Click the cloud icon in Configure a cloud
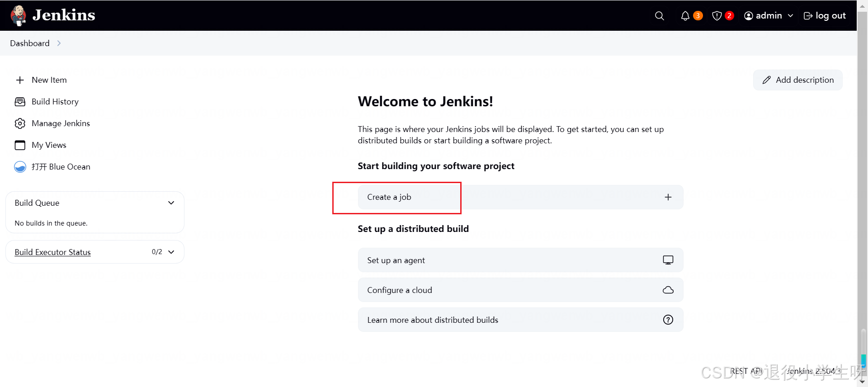 tap(668, 290)
